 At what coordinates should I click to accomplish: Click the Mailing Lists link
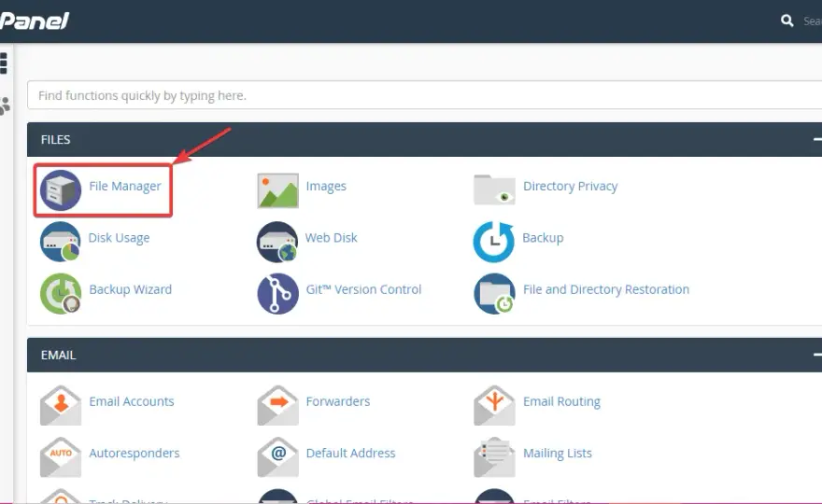click(558, 454)
